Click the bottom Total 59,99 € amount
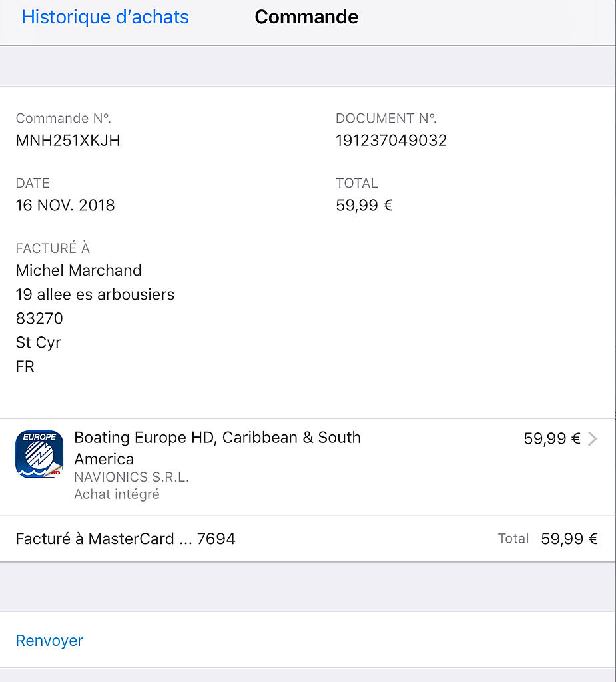The width and height of the screenshot is (616, 682). 569,539
